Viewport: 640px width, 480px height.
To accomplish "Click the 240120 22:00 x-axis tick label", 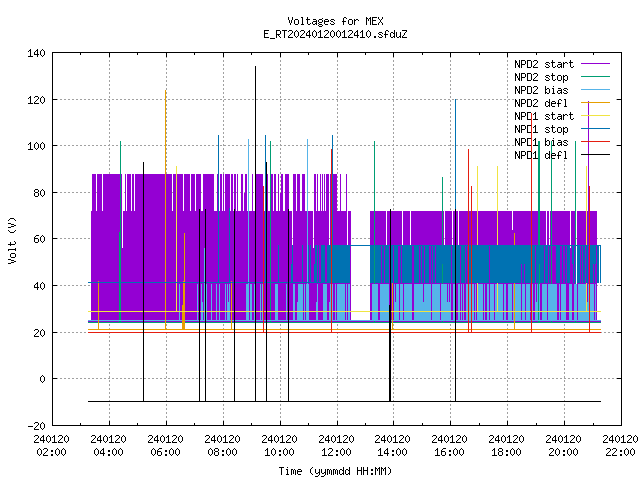I will [x=620, y=446].
